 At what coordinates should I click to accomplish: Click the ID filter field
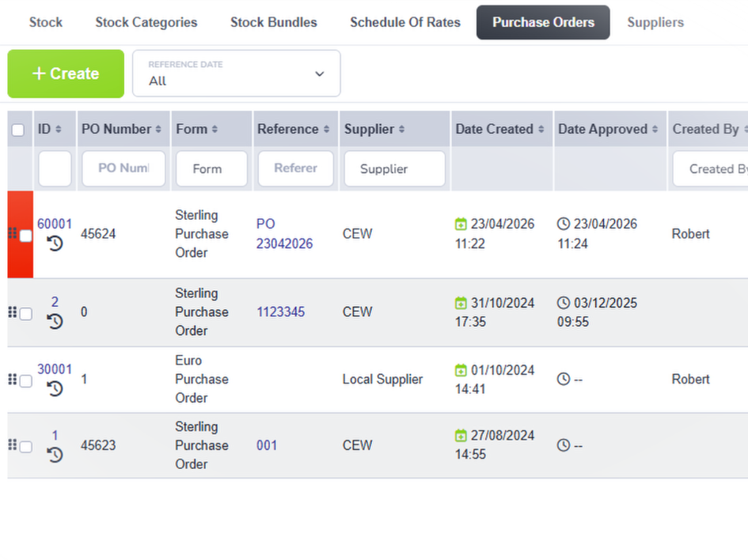[x=55, y=168]
